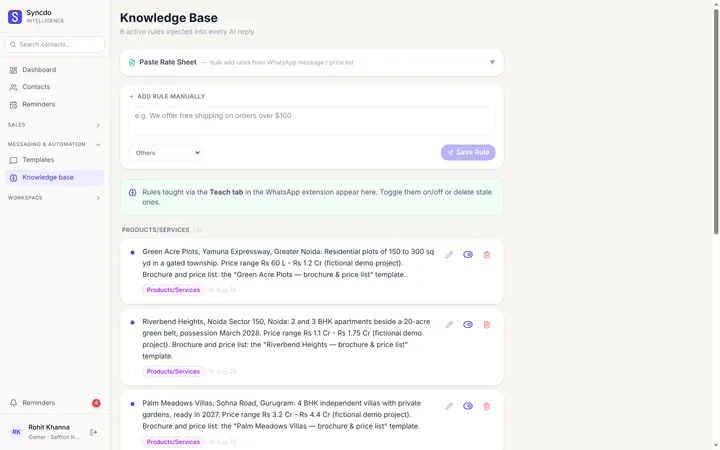The width and height of the screenshot is (720, 450).
Task: Click the PRODUCTS/SERVICES section heading
Action: click(x=155, y=230)
